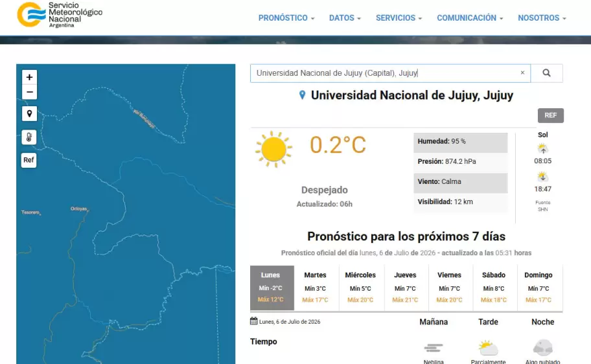Click the Pronóstico para los próximos 7 días heading
591x364 pixels.
[406, 236]
